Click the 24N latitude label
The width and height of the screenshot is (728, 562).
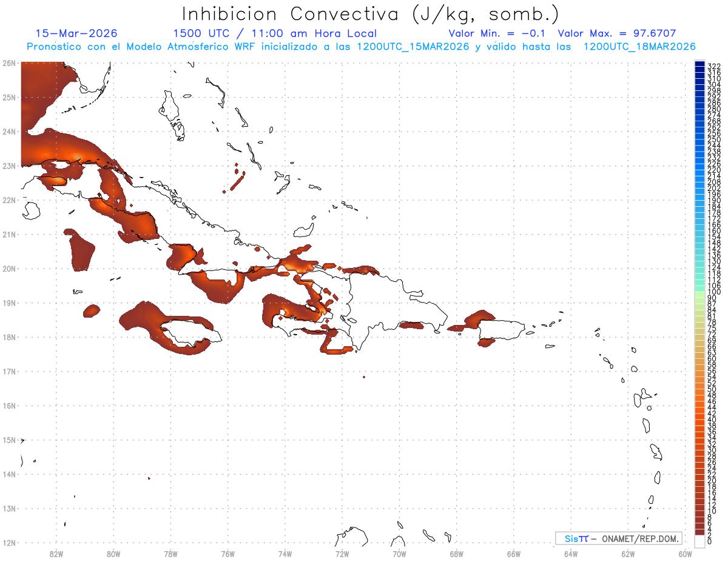tap(9, 132)
